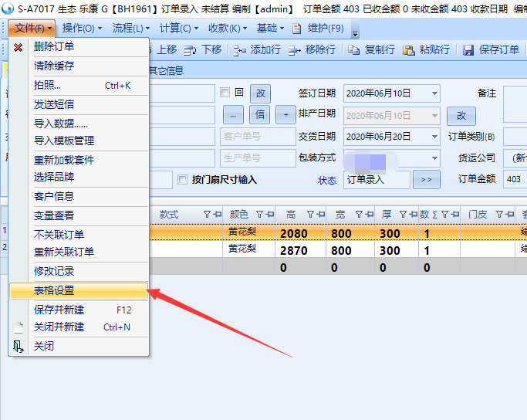Select 导入模板管理 in the menu

click(x=64, y=141)
